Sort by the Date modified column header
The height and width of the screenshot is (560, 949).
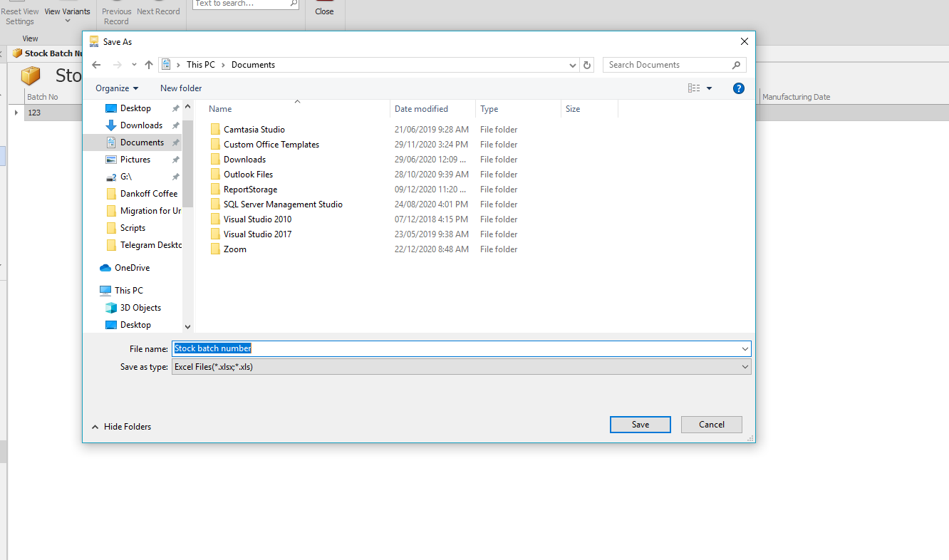coord(433,109)
